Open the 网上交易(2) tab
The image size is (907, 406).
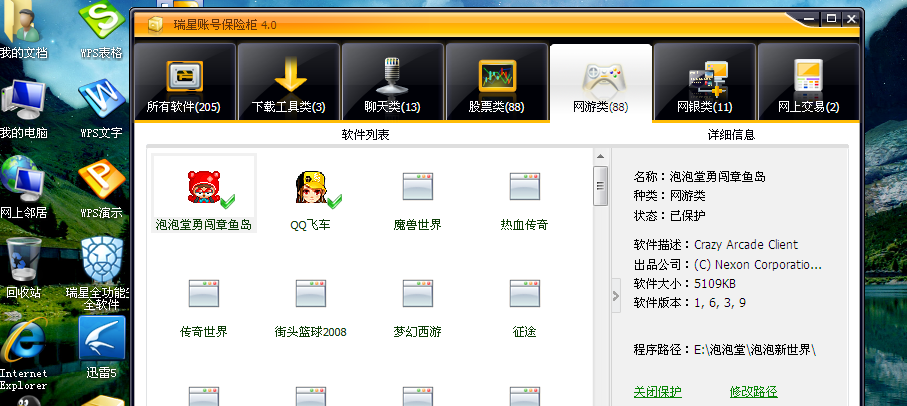point(809,82)
